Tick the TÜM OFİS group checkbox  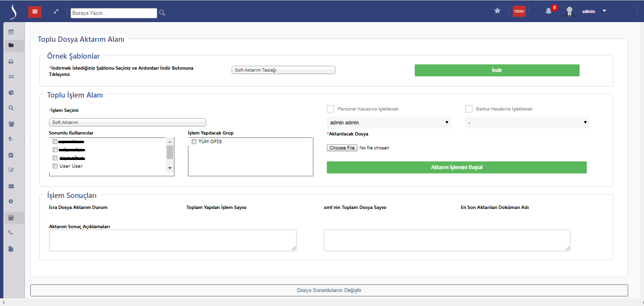[x=194, y=142]
